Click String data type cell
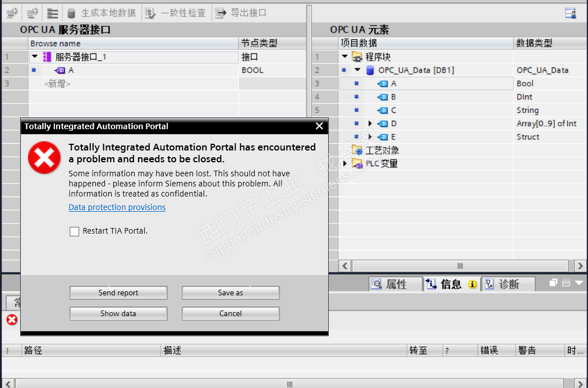 (x=550, y=110)
